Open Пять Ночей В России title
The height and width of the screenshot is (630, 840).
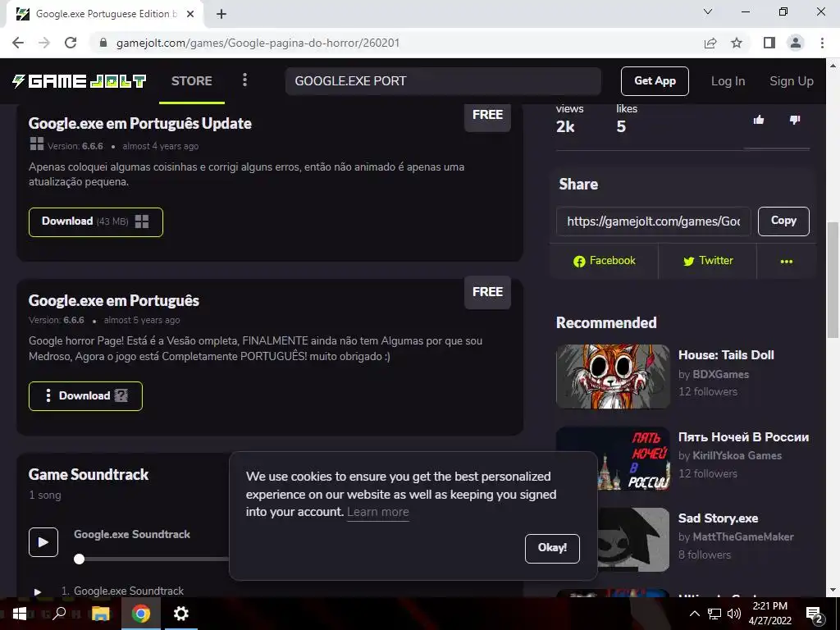pos(743,437)
